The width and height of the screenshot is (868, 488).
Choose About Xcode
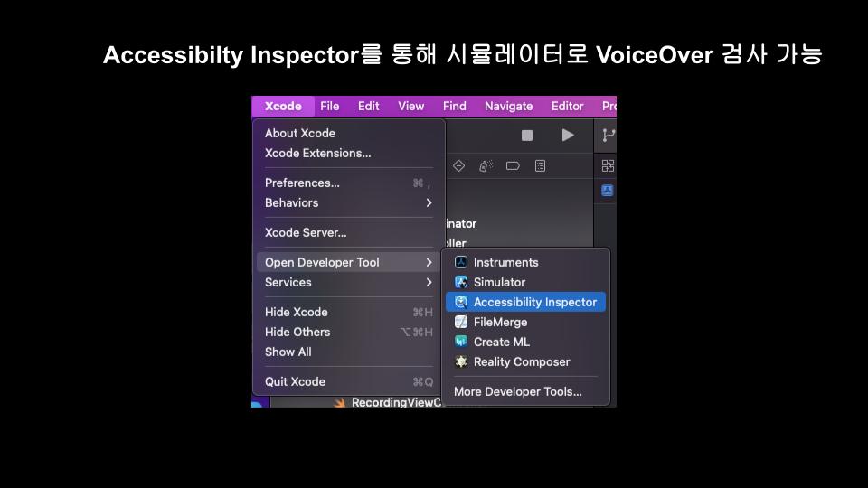pos(349,134)
